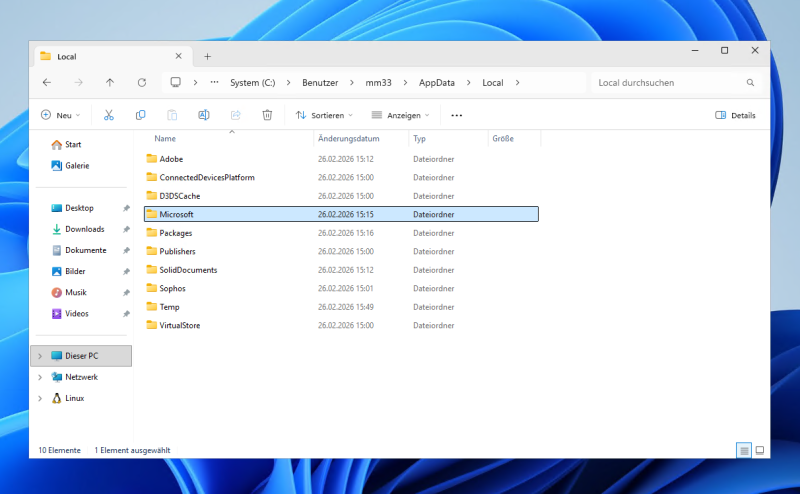
Task: Switch to the large thumbnails view
Action: click(760, 451)
